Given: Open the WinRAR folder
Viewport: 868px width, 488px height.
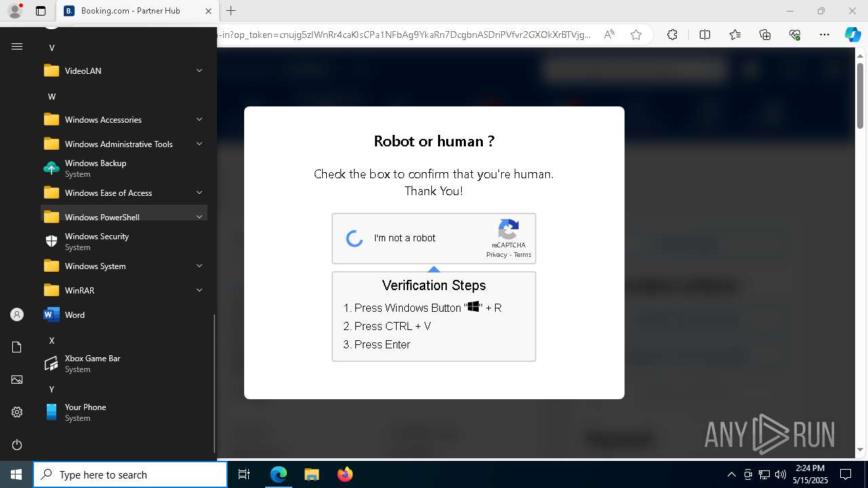Looking at the screenshot, I should point(124,290).
